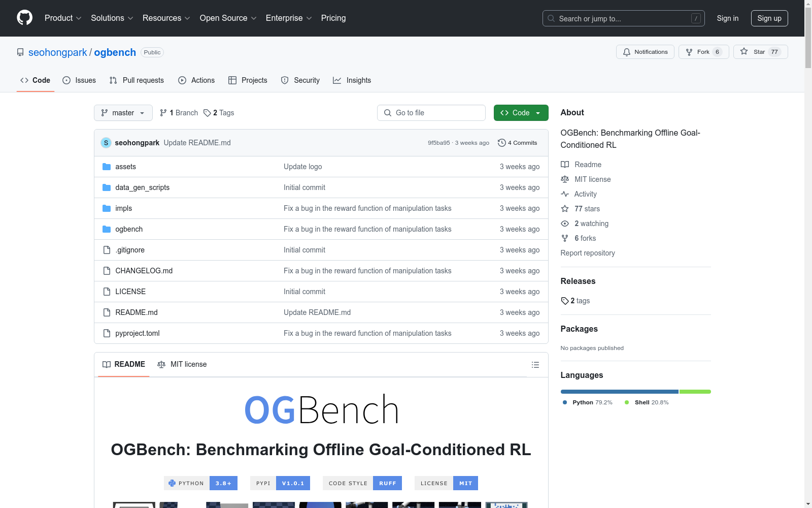Expand the Resources menu
812x508 pixels.
166,18
